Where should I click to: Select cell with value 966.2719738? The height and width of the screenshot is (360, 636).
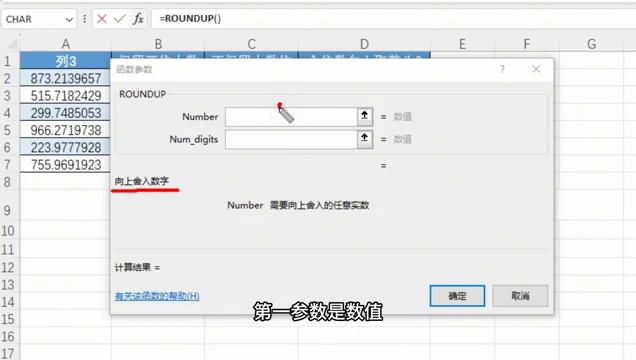click(x=65, y=130)
